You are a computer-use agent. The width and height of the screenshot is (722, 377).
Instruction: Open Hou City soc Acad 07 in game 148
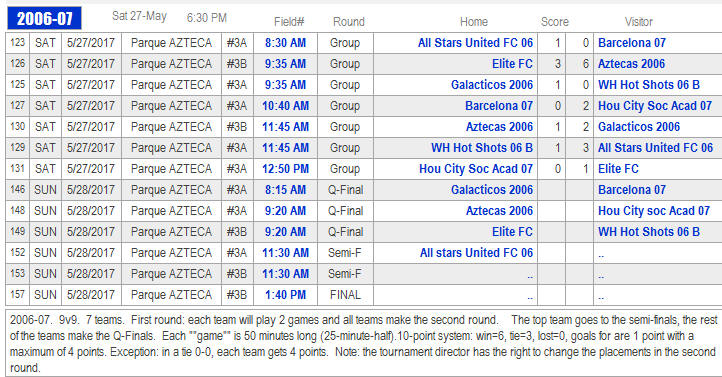click(x=654, y=211)
